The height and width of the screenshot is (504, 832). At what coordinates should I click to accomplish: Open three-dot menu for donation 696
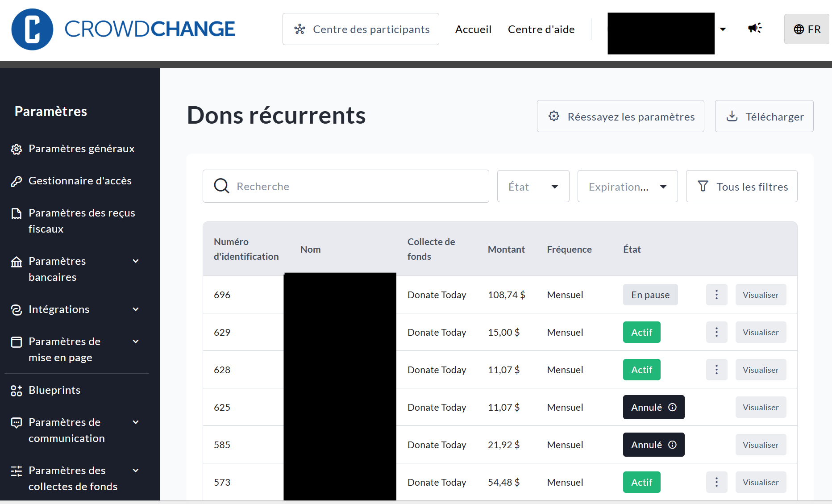[716, 295]
